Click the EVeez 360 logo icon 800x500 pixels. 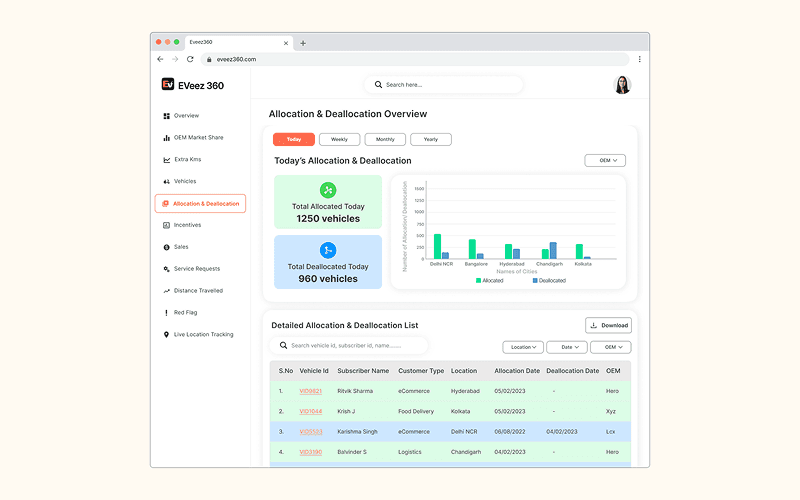pyautogui.click(x=168, y=84)
